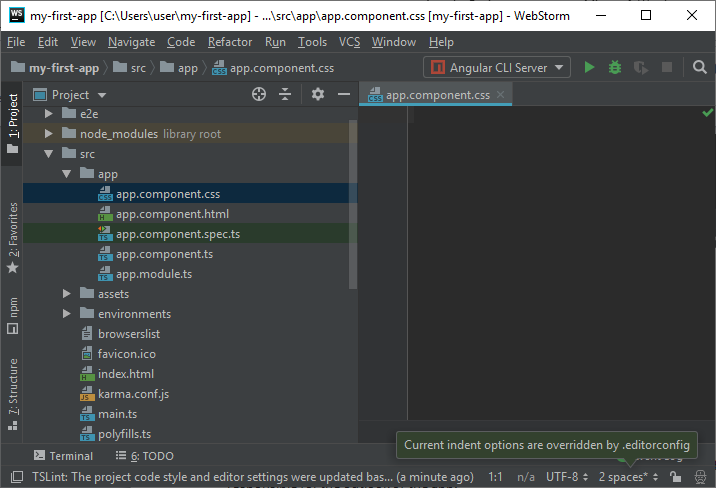
Task: Expand the node_modules folder
Action: click(x=48, y=134)
